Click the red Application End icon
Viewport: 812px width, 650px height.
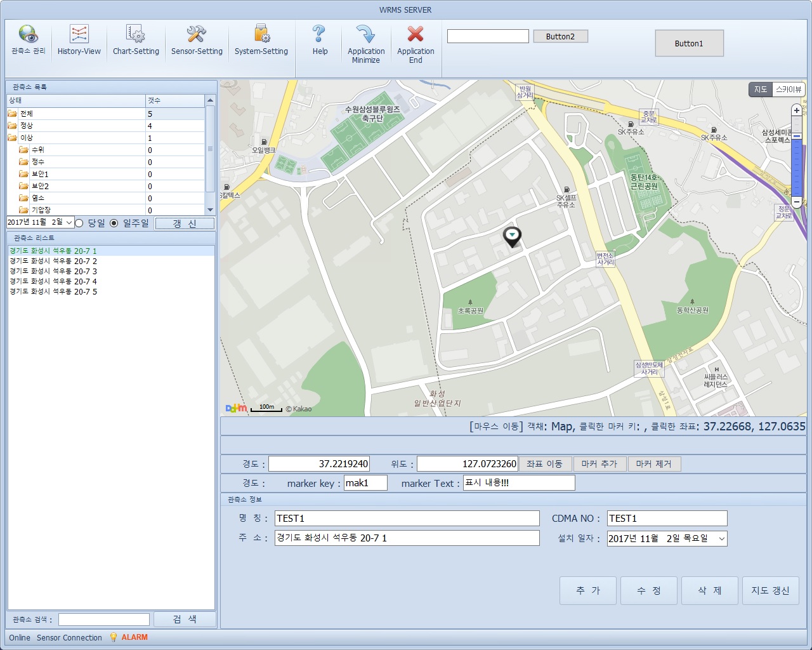(x=416, y=43)
